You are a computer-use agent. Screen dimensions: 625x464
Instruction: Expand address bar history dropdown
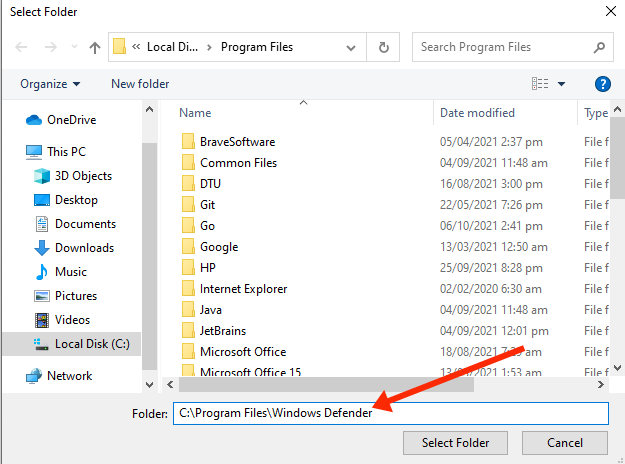(351, 48)
